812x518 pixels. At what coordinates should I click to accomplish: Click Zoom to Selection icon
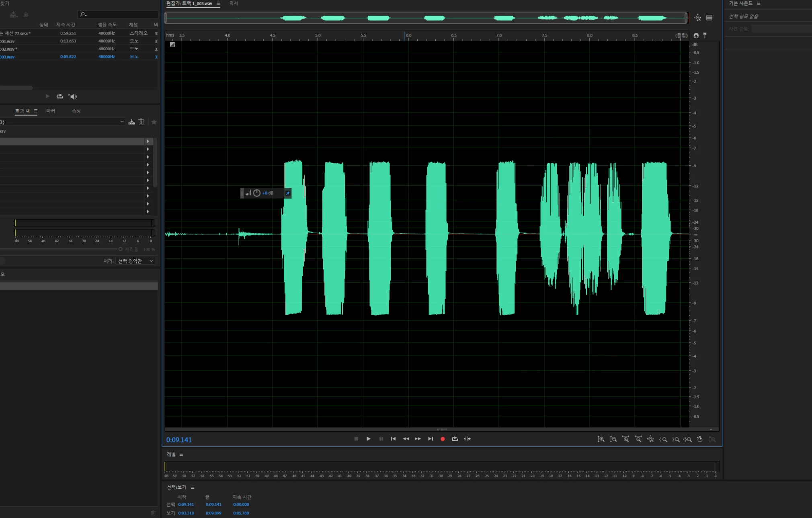tap(688, 439)
